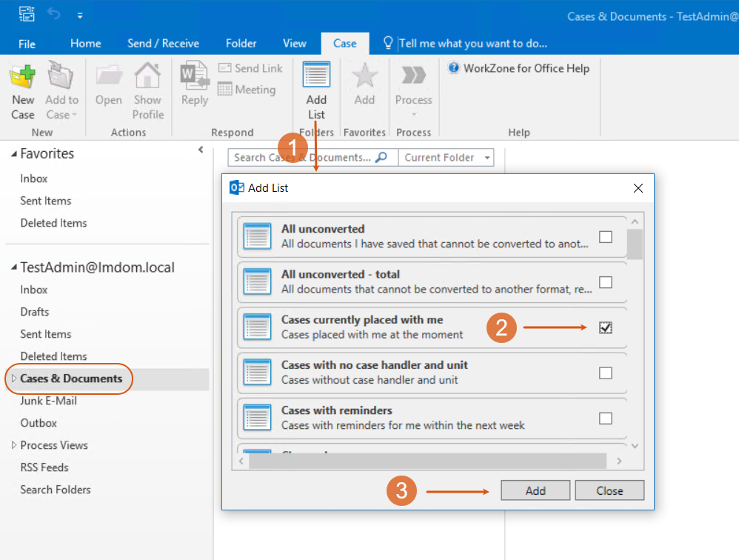Open the Current Folder search scope dropdown
The width and height of the screenshot is (739, 560).
point(486,158)
